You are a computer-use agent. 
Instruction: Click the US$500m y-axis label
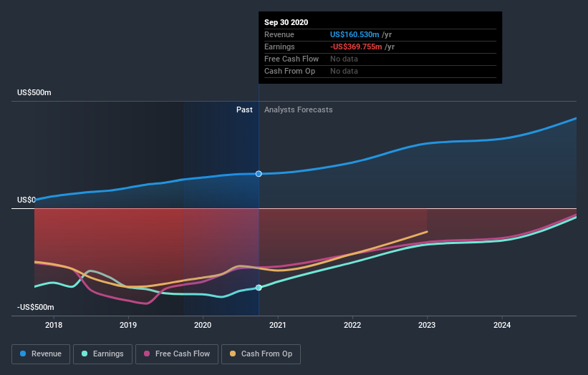click(34, 92)
